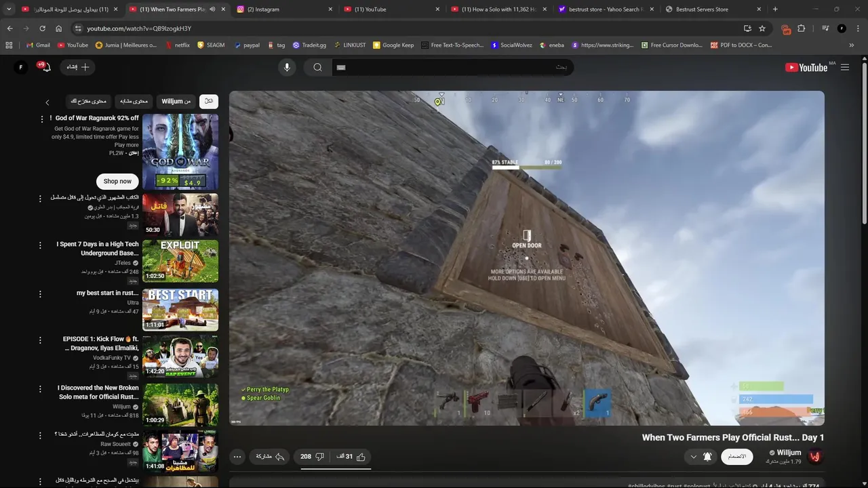Open the Willjum channel name link

[789, 453]
